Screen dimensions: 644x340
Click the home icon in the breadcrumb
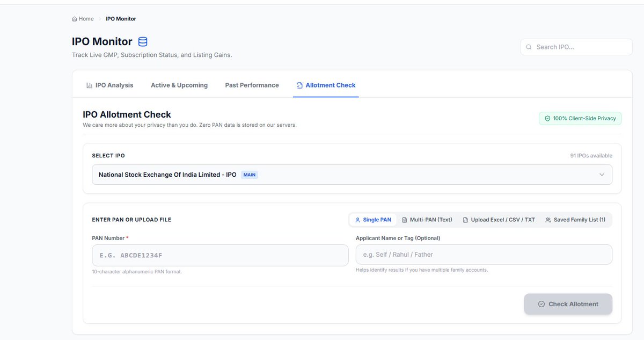(75, 19)
